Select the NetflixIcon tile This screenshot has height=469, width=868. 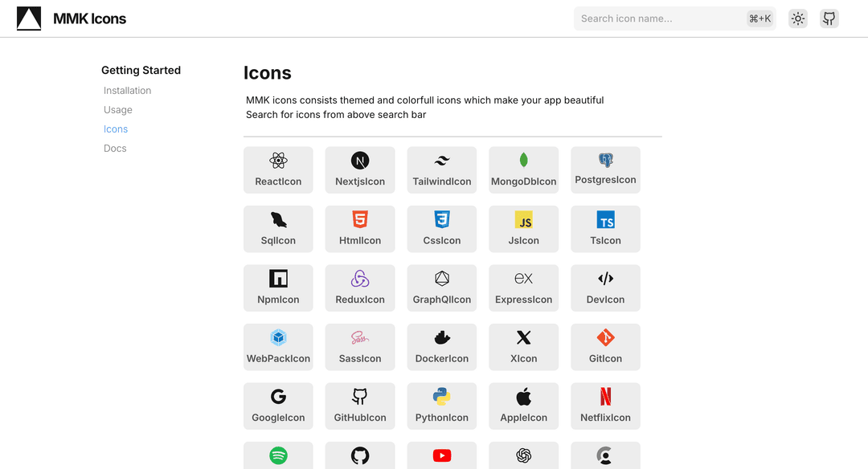point(605,406)
